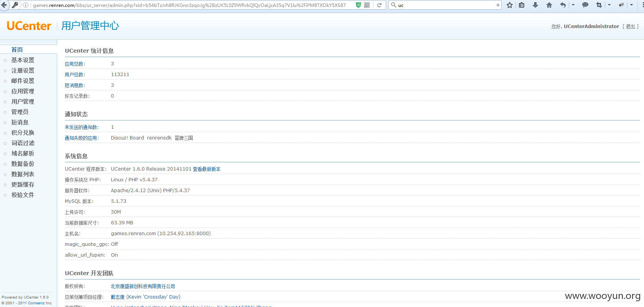
Task: Expand the dropdown arrow beside the undo icon
Action: pos(573,5)
